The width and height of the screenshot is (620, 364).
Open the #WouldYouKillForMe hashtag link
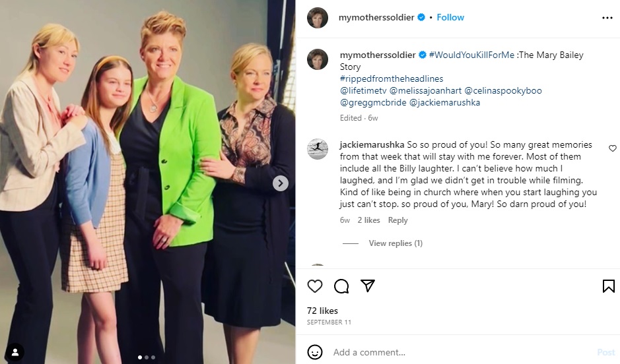471,55
